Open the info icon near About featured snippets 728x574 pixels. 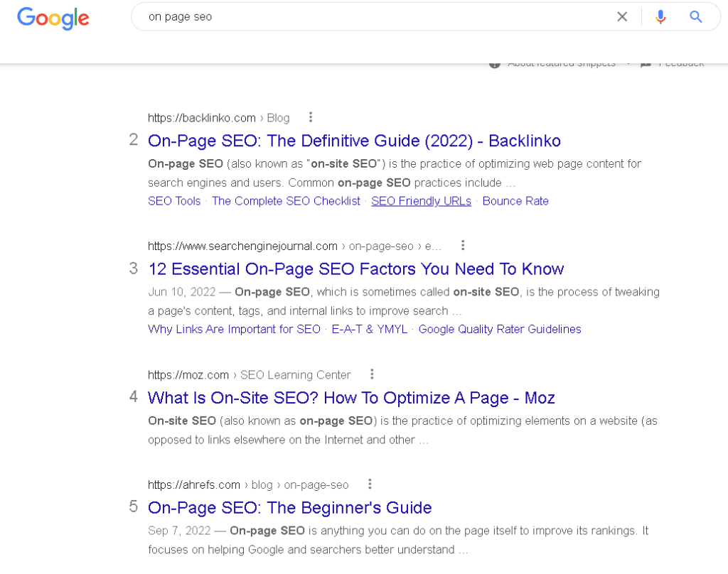[x=495, y=63]
